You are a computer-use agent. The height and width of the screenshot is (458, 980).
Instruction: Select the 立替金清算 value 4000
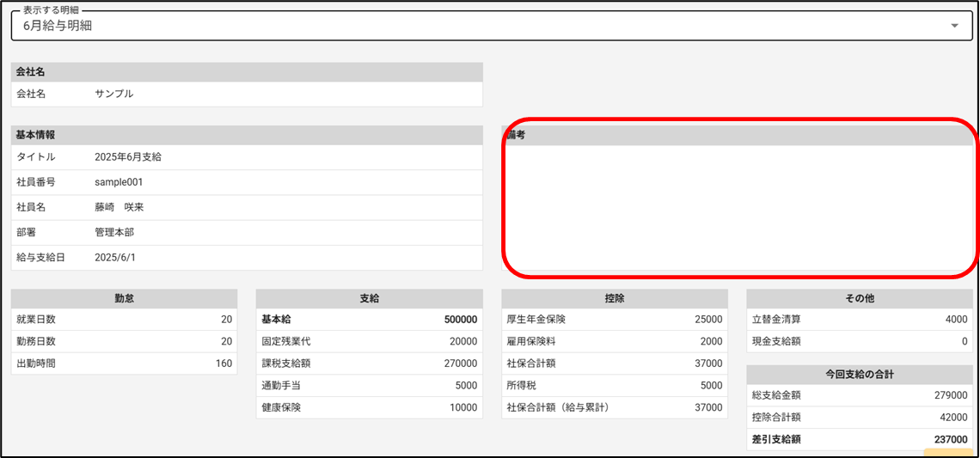955,320
